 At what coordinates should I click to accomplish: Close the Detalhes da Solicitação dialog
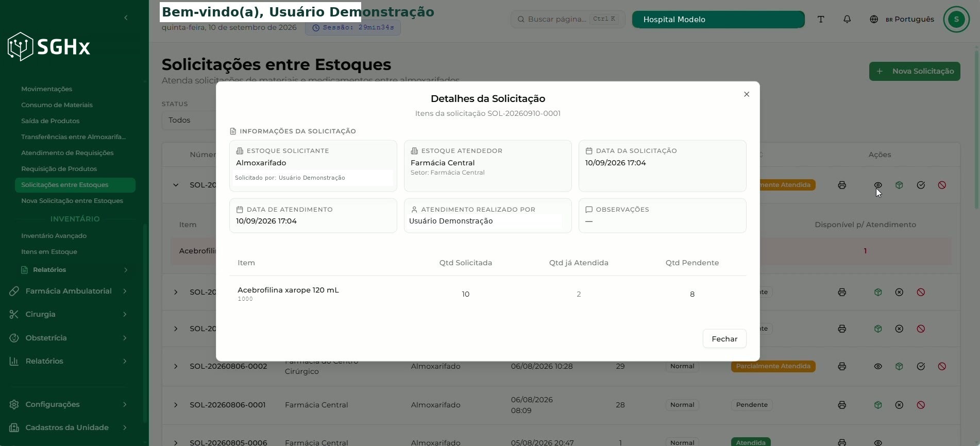pyautogui.click(x=747, y=94)
